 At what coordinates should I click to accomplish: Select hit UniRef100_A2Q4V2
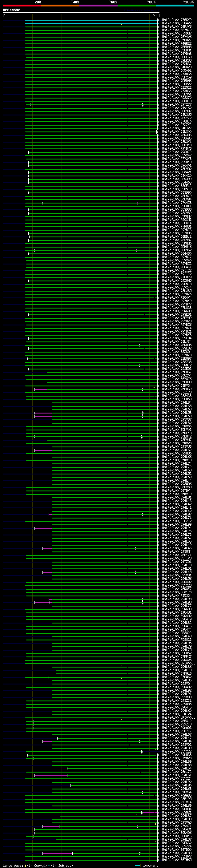[176, 23]
